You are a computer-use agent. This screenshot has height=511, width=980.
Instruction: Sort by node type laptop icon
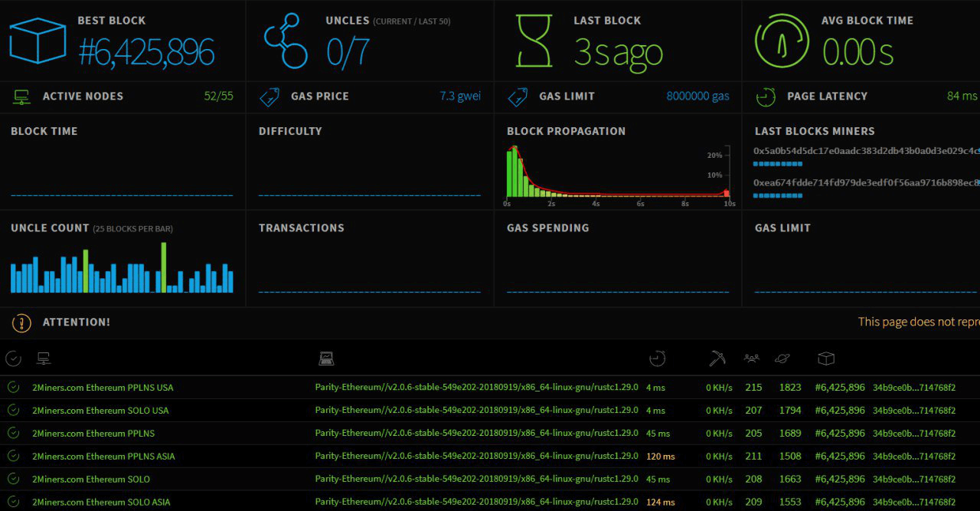tap(326, 358)
